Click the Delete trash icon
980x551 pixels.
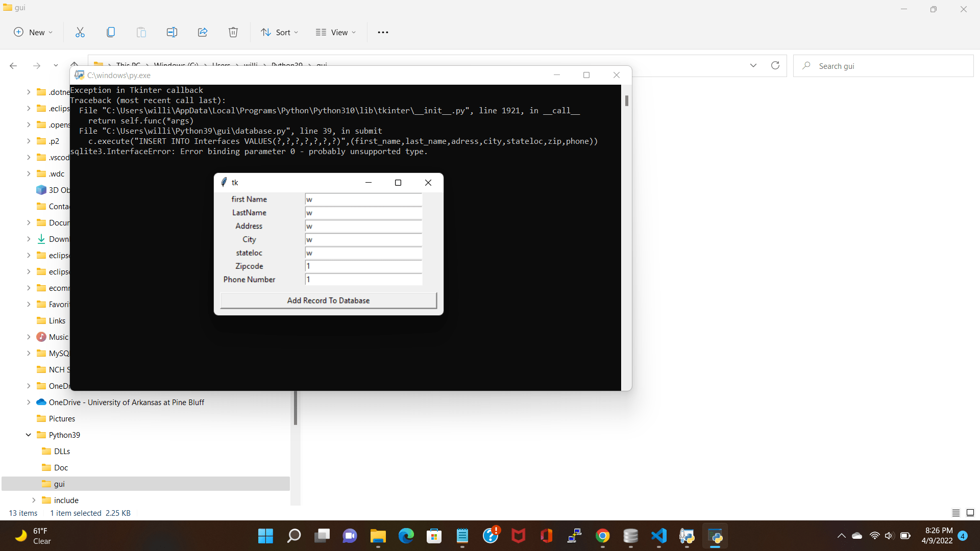233,32
